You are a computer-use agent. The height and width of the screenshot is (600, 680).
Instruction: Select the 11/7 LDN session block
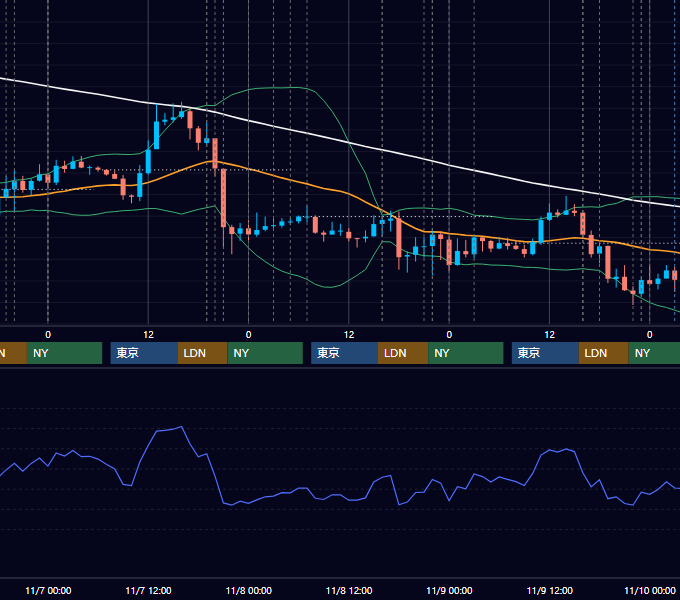click(203, 353)
